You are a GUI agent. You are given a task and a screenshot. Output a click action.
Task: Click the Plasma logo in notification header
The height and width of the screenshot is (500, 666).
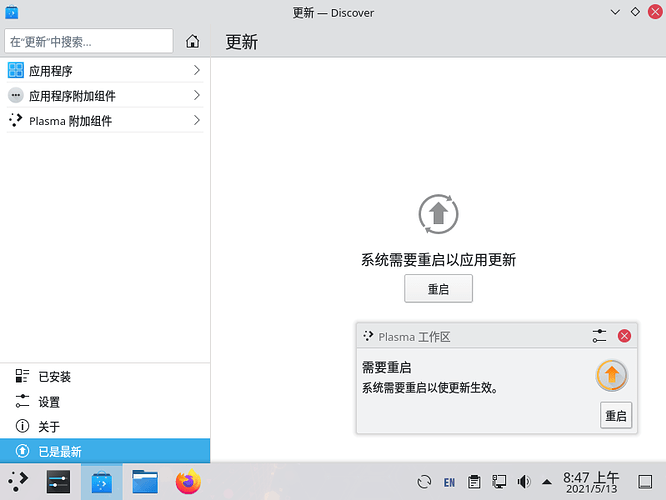click(368, 336)
